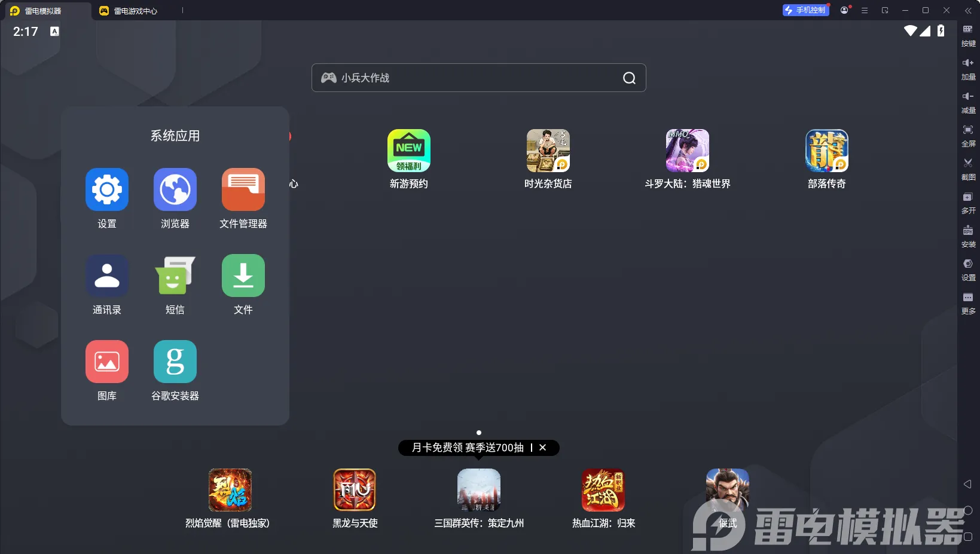Screen dimensions: 980x554
Task: Open the hamburger menu in title bar
Action: tap(865, 10)
